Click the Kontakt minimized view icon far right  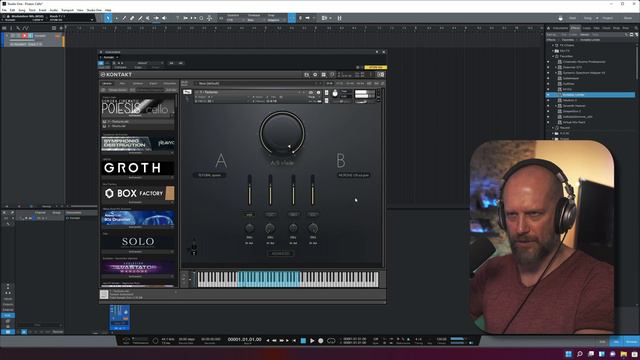tap(381, 75)
